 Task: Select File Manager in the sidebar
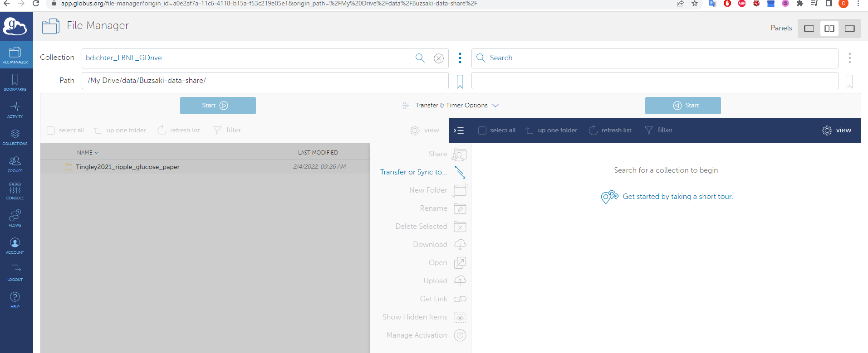(x=15, y=55)
